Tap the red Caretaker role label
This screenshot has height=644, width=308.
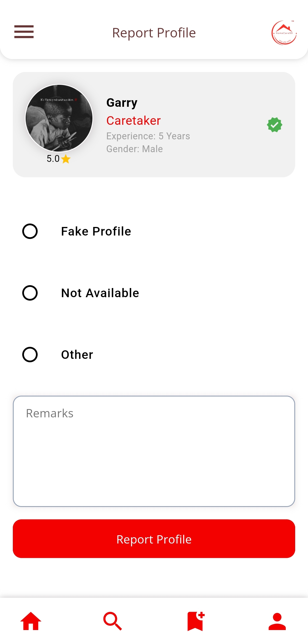133,121
